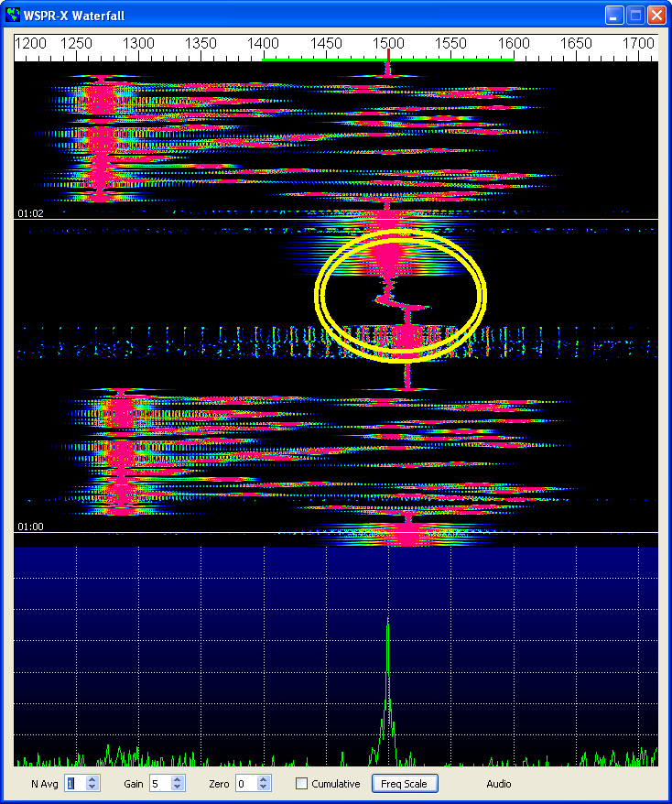The image size is (672, 804).
Task: Decrease N Avg with down arrow
Action: point(92,788)
